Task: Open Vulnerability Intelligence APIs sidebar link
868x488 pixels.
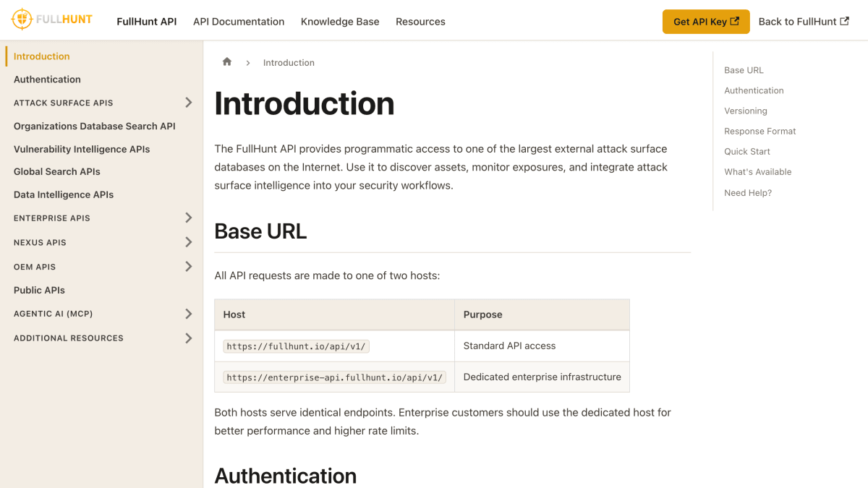Action: coord(82,149)
